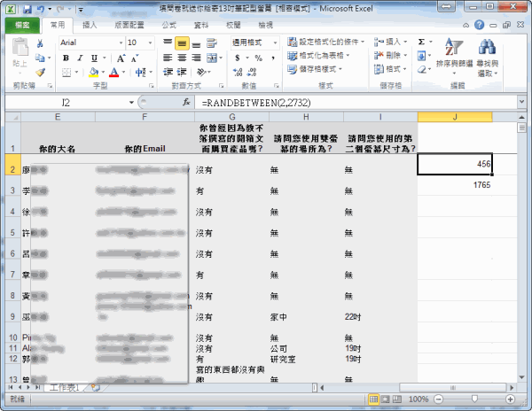
Task: Click the Increase Font Size icon
Action: click(x=121, y=58)
